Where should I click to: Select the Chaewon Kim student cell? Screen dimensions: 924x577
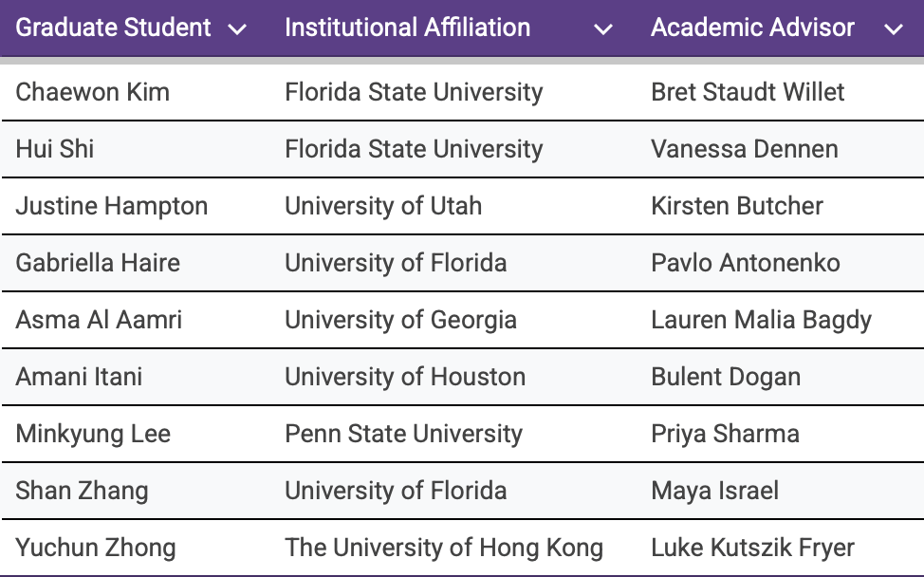(92, 92)
